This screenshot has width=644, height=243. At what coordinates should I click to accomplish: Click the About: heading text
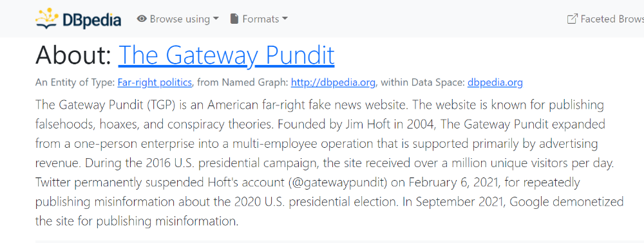(x=73, y=55)
